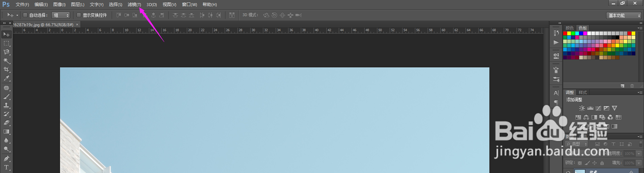Toggle lock position for layer
Image resolution: width=644 pixels, height=173 pixels.
pos(594,163)
